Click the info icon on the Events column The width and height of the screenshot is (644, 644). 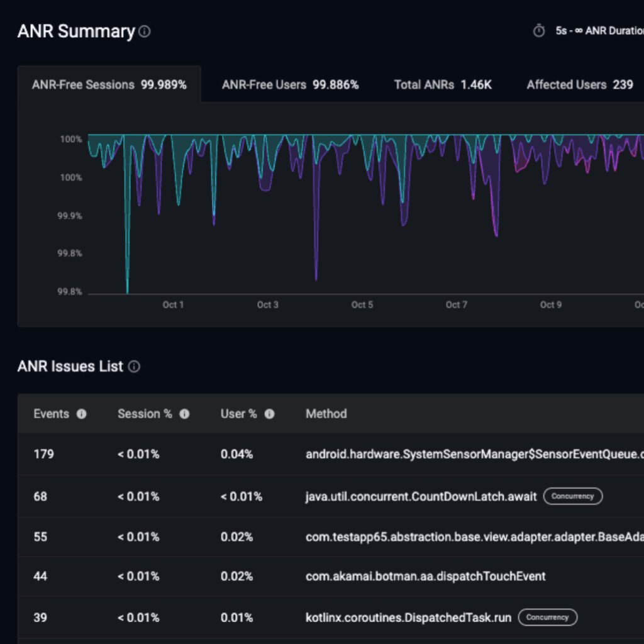pyautogui.click(x=82, y=414)
